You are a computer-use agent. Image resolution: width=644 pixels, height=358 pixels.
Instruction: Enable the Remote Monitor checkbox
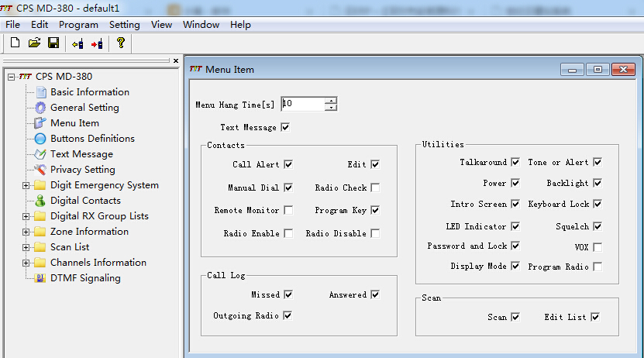tap(288, 210)
